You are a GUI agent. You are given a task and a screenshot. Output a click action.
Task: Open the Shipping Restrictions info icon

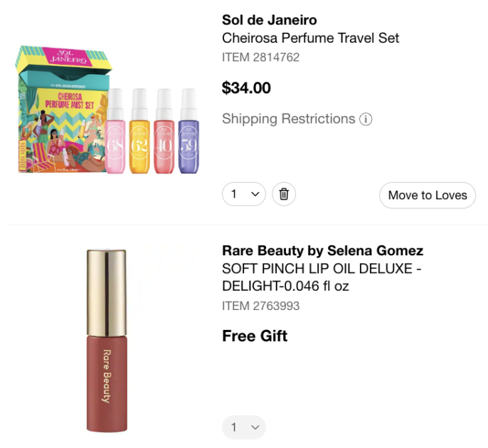coord(366,119)
